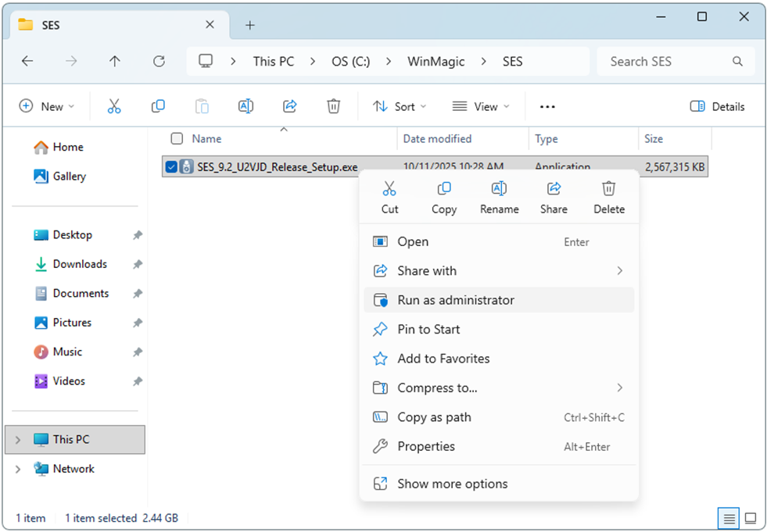Click the installer file's application icon
Image resolution: width=767 pixels, height=532 pixels.
(186, 166)
